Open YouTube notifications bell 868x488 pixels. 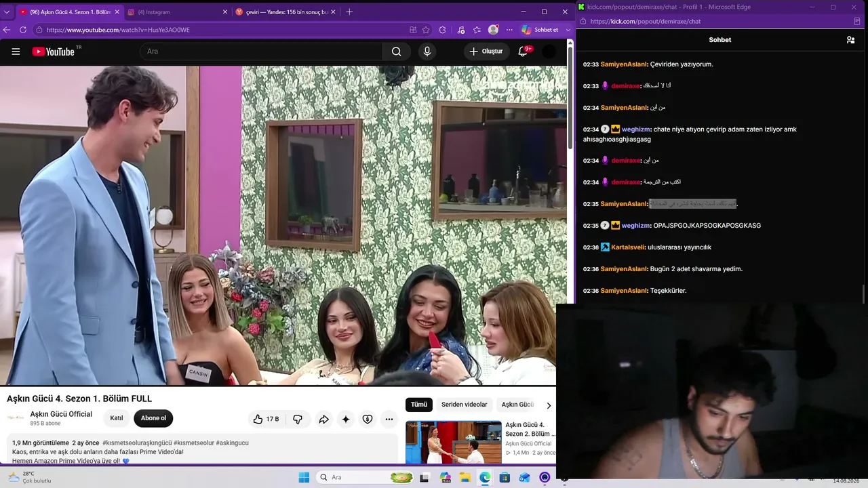pos(523,52)
